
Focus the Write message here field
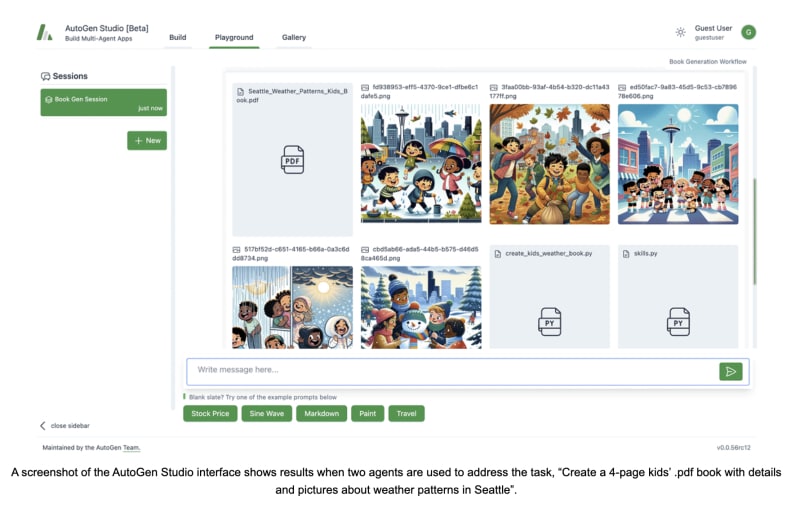pos(450,371)
